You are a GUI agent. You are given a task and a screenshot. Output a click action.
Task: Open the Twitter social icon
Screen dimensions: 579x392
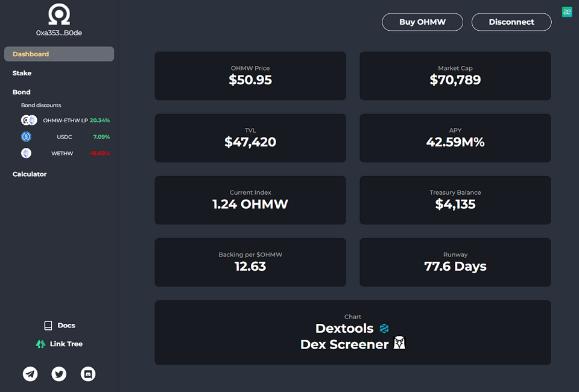[59, 374]
